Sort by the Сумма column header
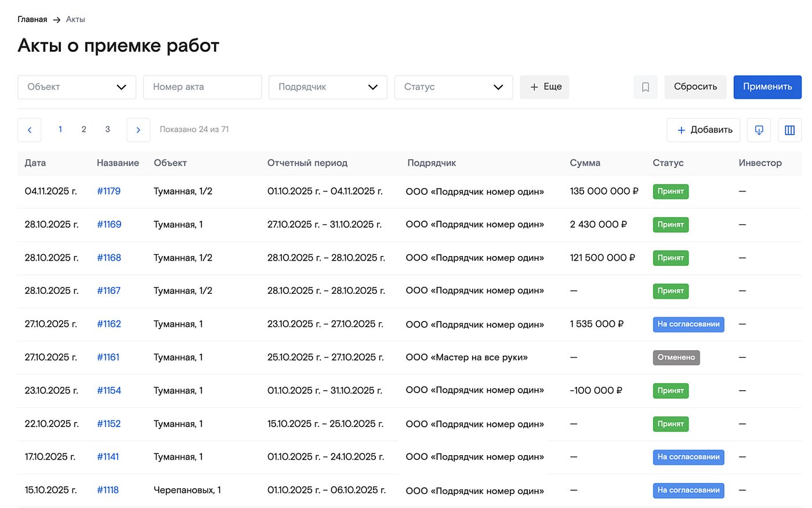812x508 pixels. click(585, 163)
